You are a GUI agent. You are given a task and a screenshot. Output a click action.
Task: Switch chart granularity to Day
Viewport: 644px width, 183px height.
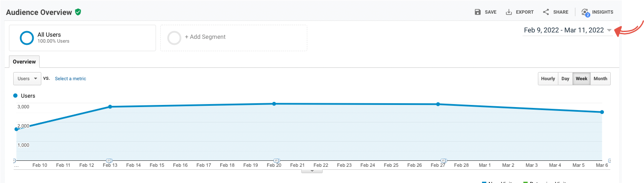565,78
